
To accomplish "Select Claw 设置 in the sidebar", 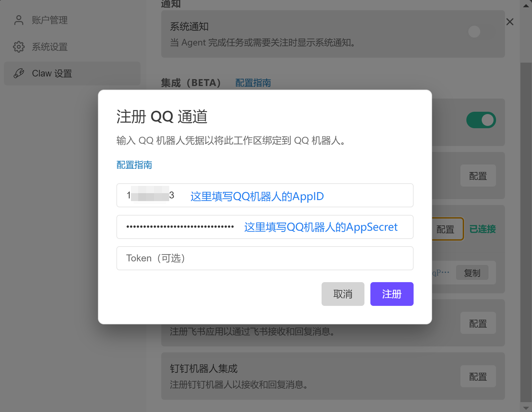I will (72, 74).
